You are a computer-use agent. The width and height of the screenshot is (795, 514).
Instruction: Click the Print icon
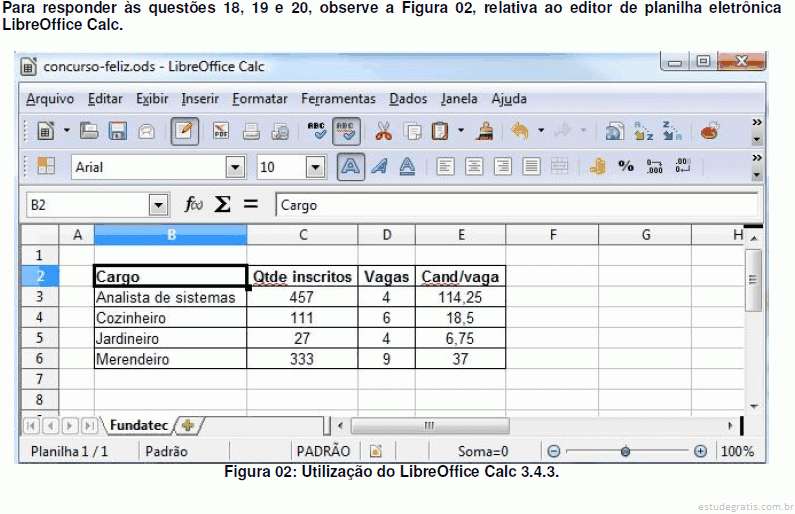click(x=251, y=131)
